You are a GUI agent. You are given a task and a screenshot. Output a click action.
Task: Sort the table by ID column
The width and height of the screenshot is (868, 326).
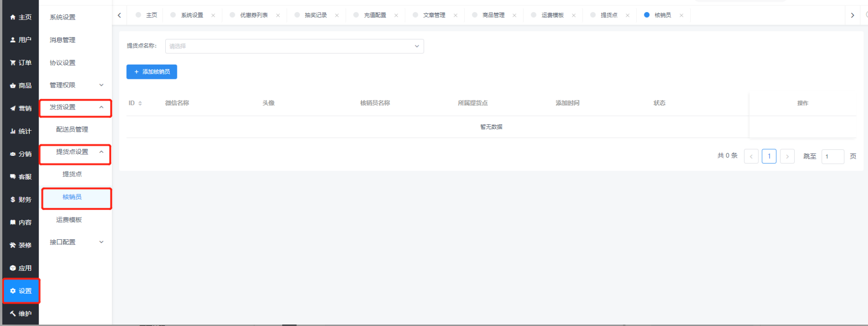point(140,103)
